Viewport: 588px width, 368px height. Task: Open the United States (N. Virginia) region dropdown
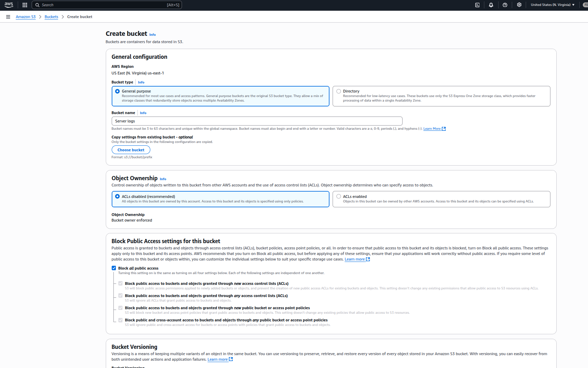(553, 5)
